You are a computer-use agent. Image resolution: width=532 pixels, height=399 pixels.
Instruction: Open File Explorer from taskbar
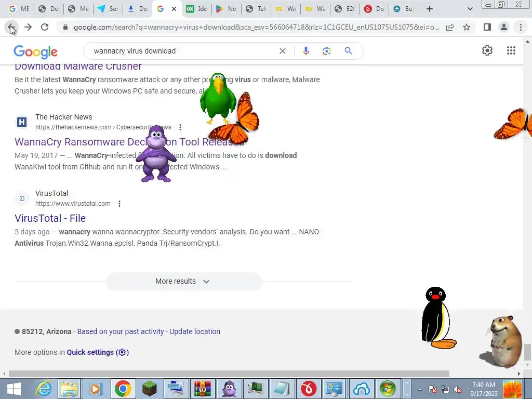(x=69, y=389)
